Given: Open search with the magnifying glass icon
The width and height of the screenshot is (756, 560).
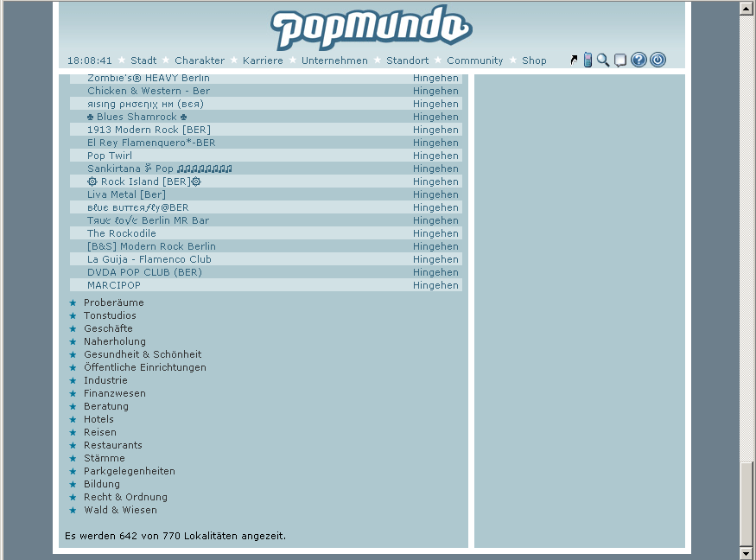Looking at the screenshot, I should [x=603, y=60].
